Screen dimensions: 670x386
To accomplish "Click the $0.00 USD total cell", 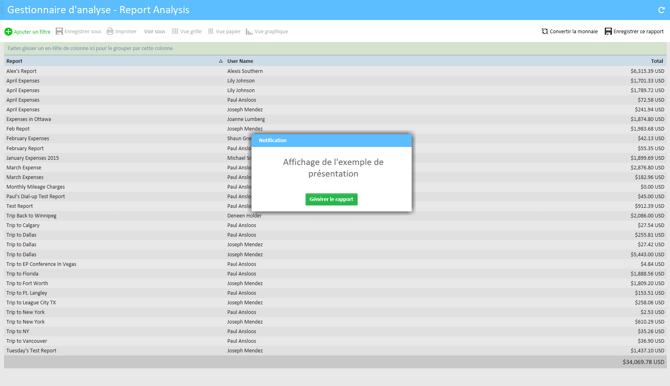I will [x=652, y=187].
